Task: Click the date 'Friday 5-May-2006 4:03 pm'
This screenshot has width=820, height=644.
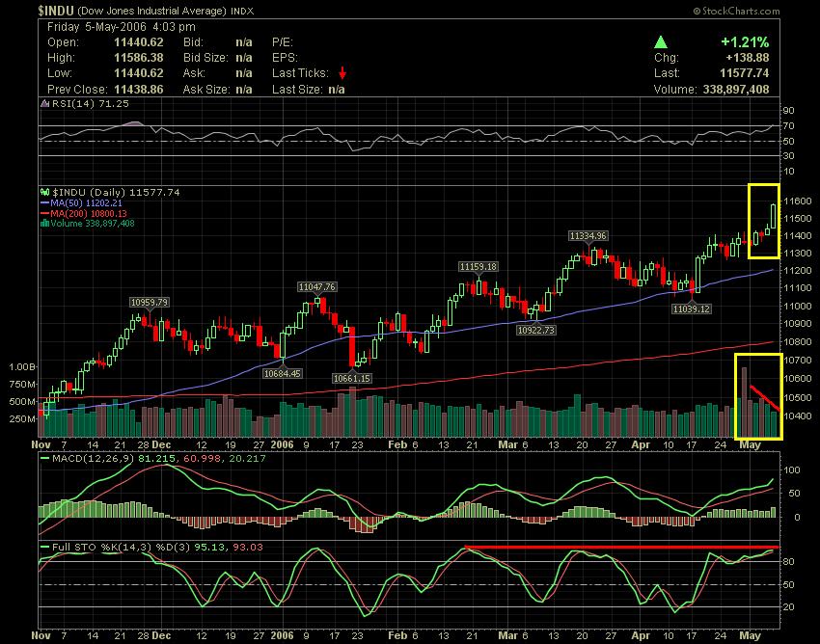Action: point(122,27)
